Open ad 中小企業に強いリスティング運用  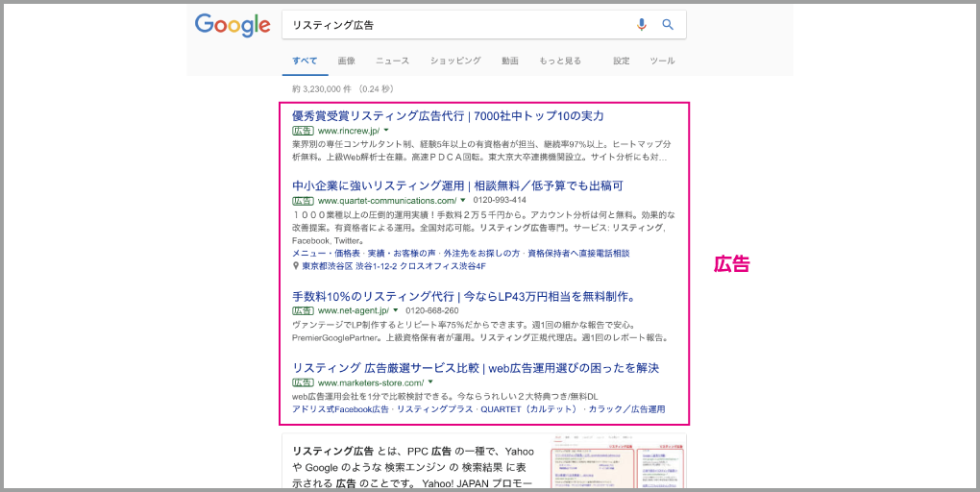click(x=457, y=185)
